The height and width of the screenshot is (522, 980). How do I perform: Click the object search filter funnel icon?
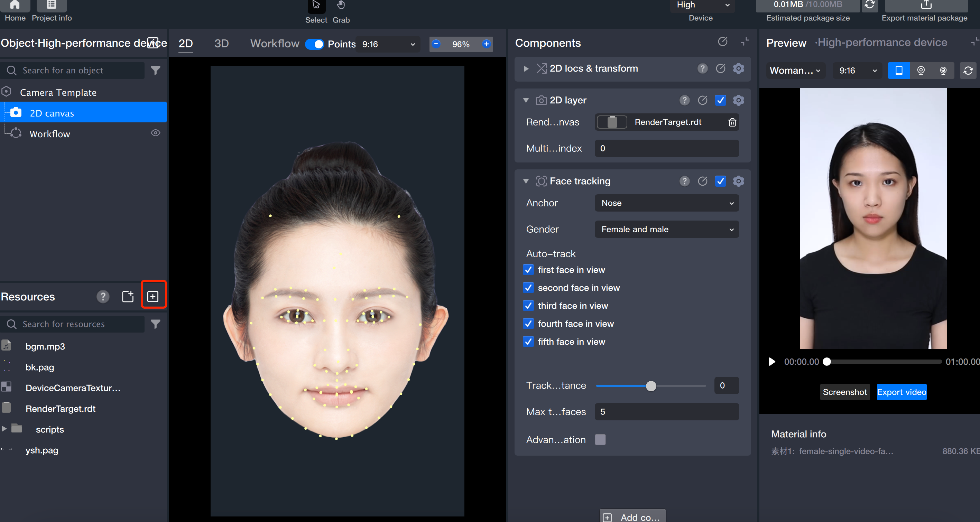coord(155,70)
